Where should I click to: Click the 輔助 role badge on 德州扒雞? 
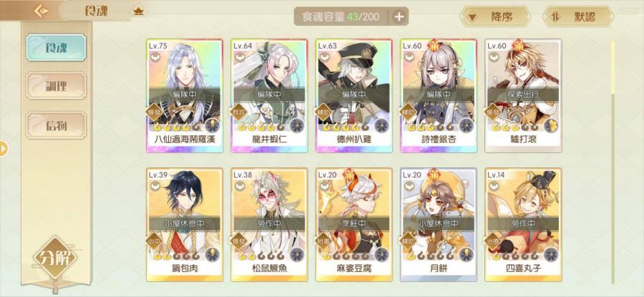point(323,112)
